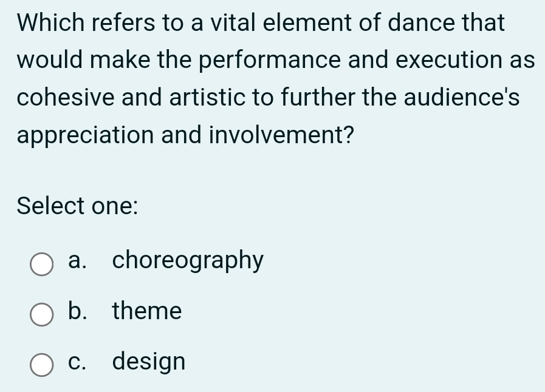Choose the theme radio button
This screenshot has height=392, width=545.
tap(42, 315)
